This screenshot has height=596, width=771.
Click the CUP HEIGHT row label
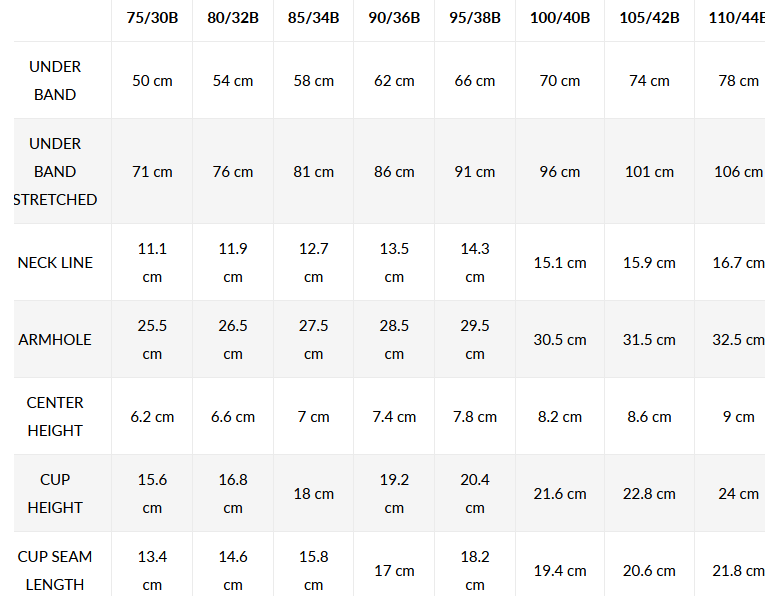55,494
